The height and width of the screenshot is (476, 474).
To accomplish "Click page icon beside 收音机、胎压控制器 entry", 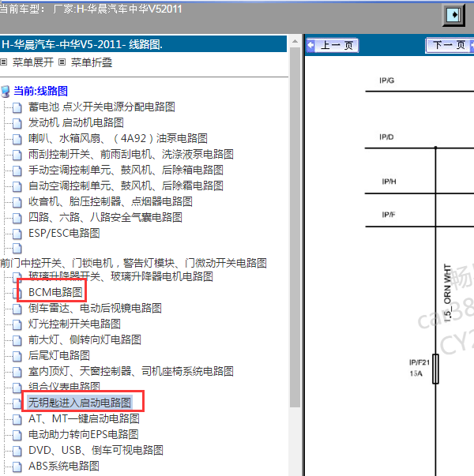I will click(17, 202).
